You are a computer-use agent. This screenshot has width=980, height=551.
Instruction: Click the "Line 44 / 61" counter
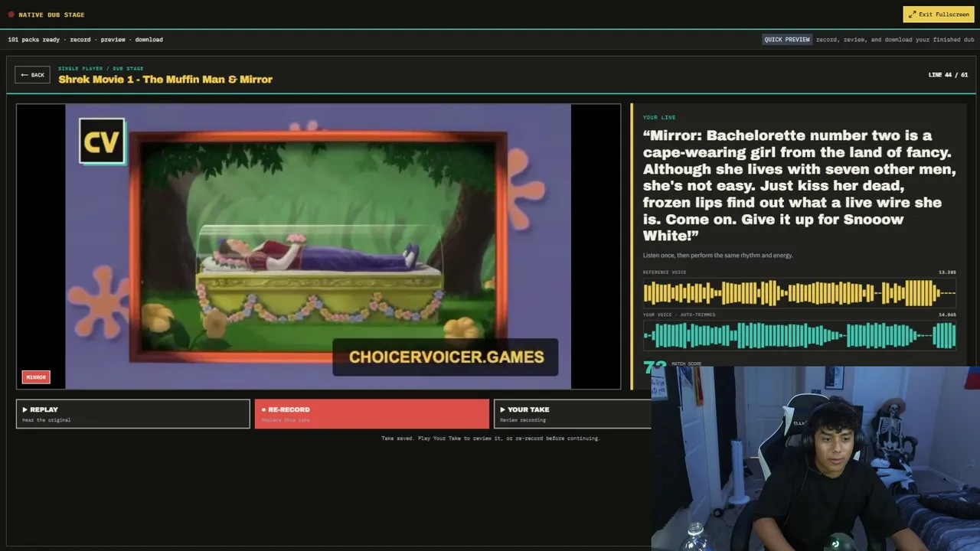[x=948, y=75]
